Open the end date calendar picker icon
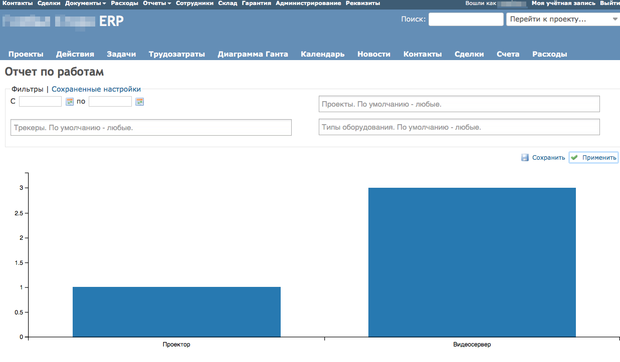This screenshot has height=362, width=620. pos(140,102)
